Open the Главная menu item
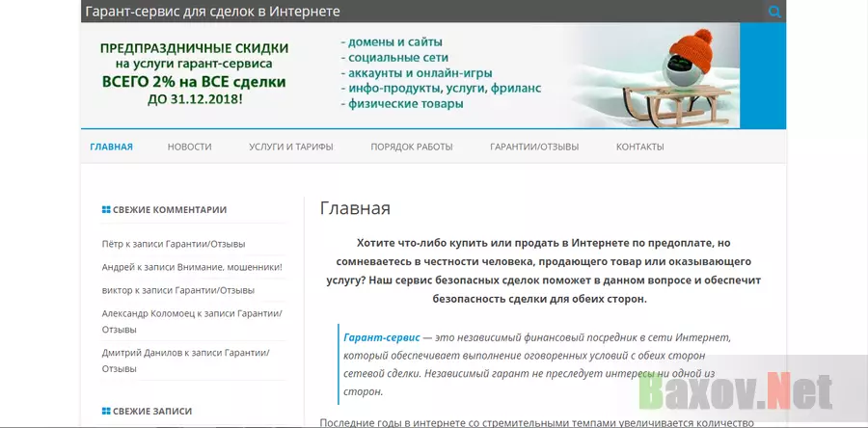The width and height of the screenshot is (868, 428). pyautogui.click(x=111, y=147)
